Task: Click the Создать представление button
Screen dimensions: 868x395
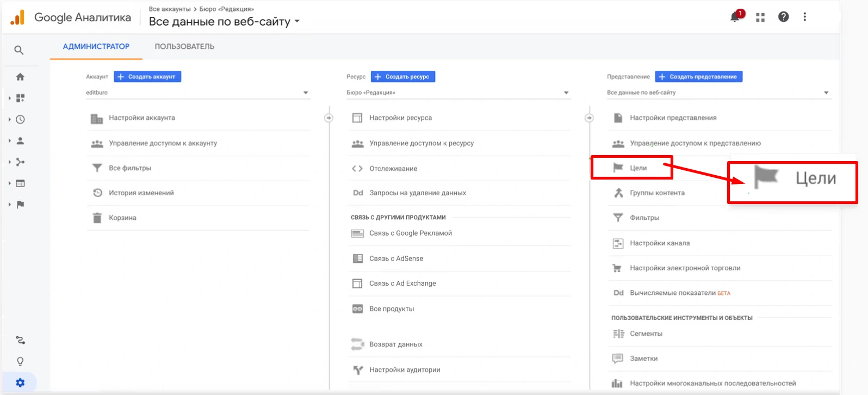Action: pos(698,77)
